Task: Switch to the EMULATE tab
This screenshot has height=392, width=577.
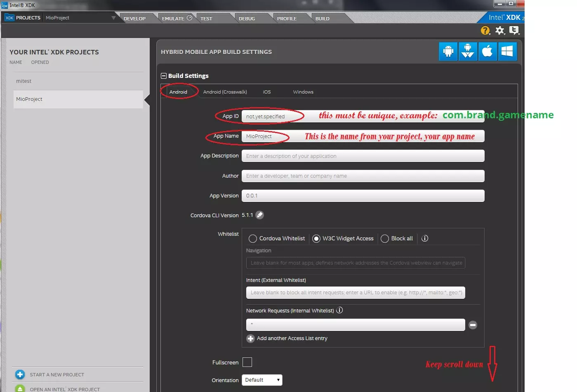Action: pyautogui.click(x=173, y=19)
